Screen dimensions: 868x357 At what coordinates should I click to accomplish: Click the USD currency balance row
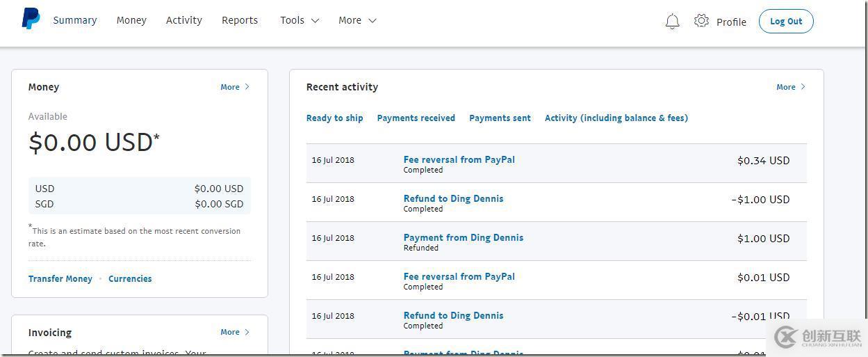point(140,189)
